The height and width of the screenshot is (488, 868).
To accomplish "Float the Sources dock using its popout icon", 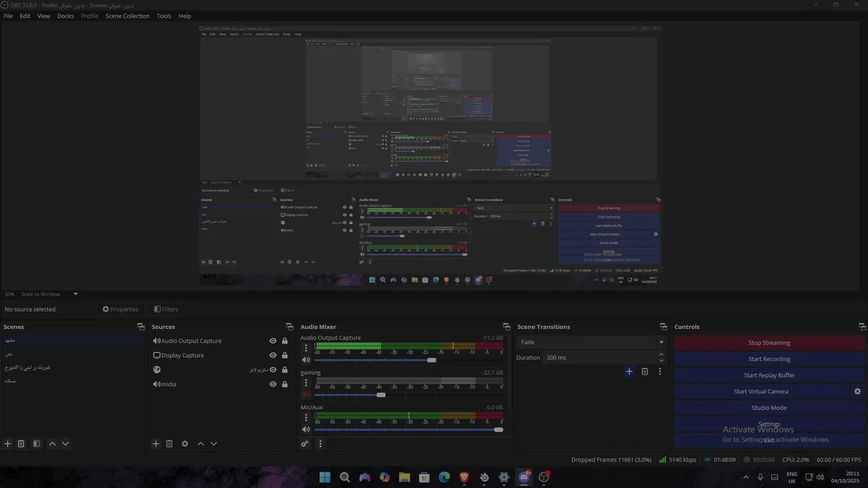I will click(290, 327).
